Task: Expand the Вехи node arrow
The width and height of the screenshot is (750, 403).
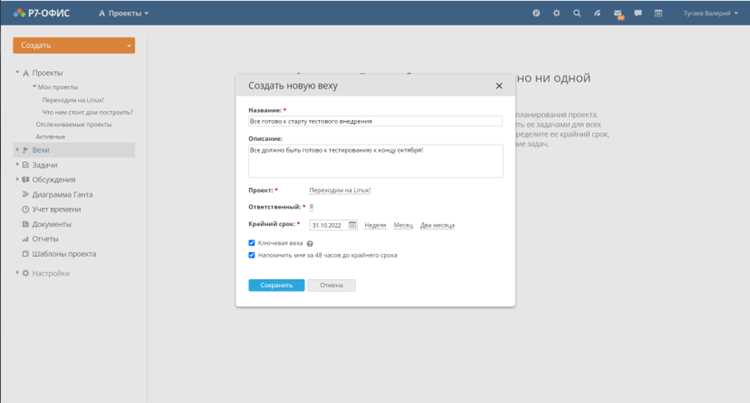Action: pyautogui.click(x=17, y=150)
